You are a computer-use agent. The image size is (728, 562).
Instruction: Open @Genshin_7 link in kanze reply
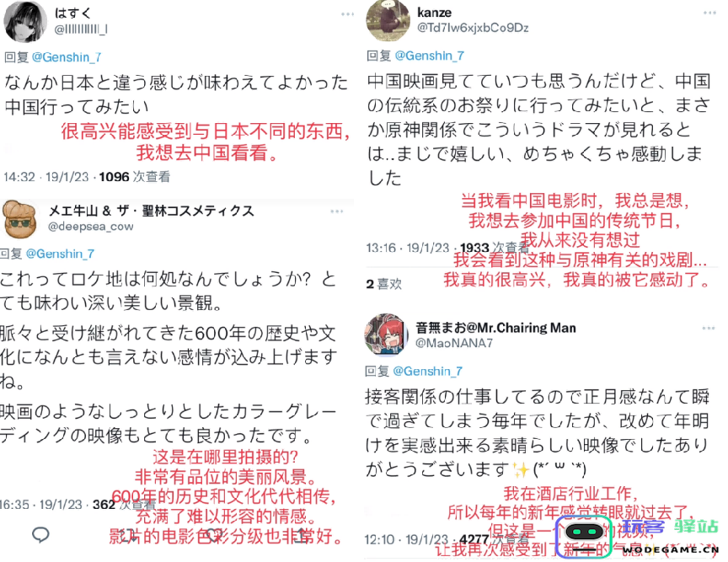(430, 56)
